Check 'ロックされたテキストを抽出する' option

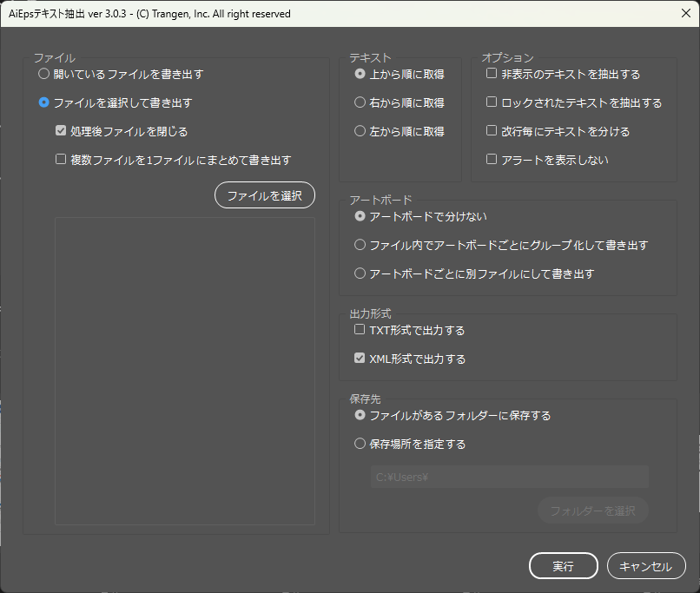coord(492,102)
